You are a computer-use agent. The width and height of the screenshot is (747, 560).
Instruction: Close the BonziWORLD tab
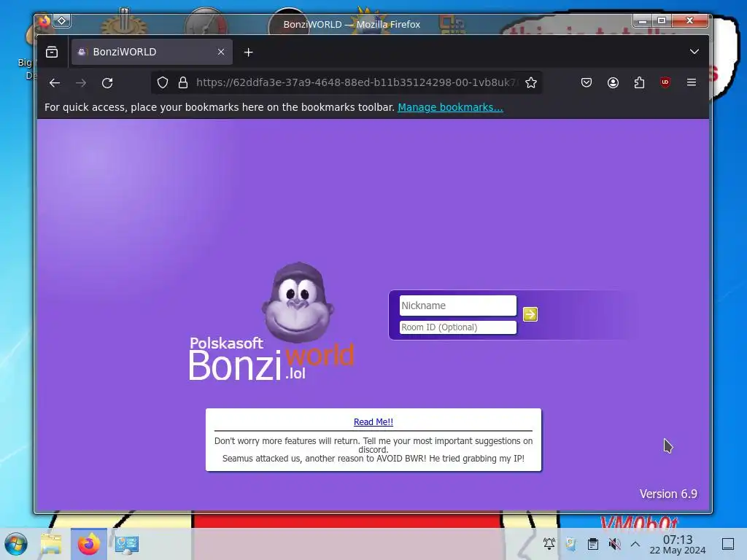click(220, 52)
